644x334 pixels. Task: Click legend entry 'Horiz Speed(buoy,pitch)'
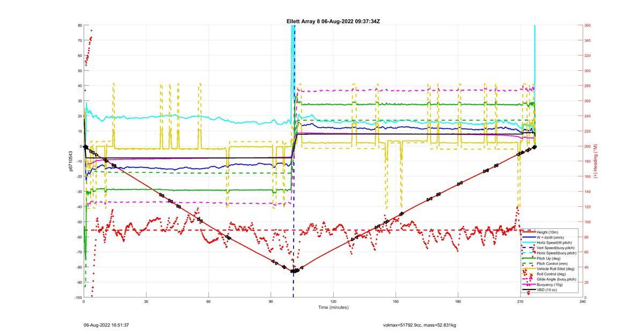[x=557, y=253]
